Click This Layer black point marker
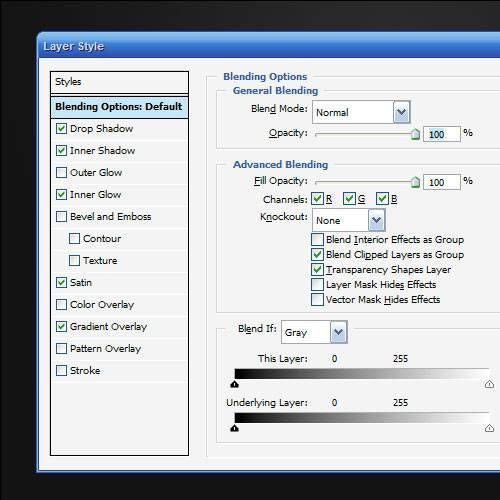This screenshot has width=500, height=500. coord(235,384)
